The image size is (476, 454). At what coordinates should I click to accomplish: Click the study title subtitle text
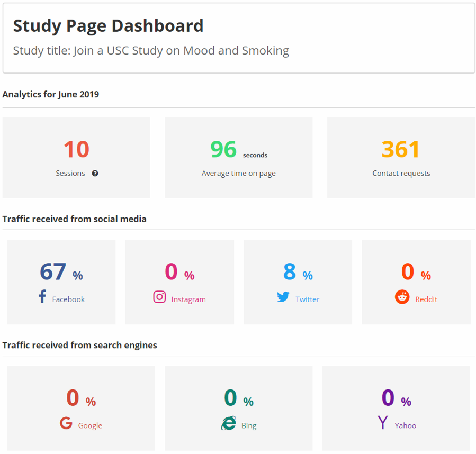click(151, 51)
